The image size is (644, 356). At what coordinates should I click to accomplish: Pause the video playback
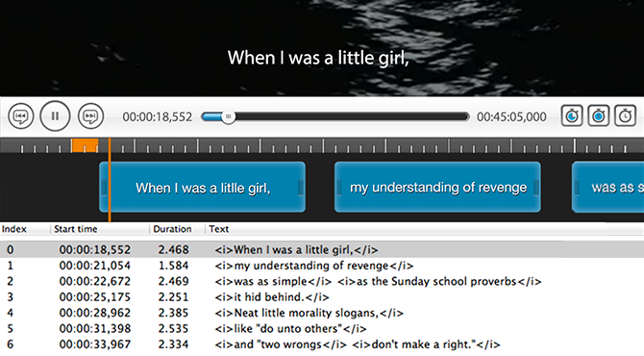pos(55,116)
